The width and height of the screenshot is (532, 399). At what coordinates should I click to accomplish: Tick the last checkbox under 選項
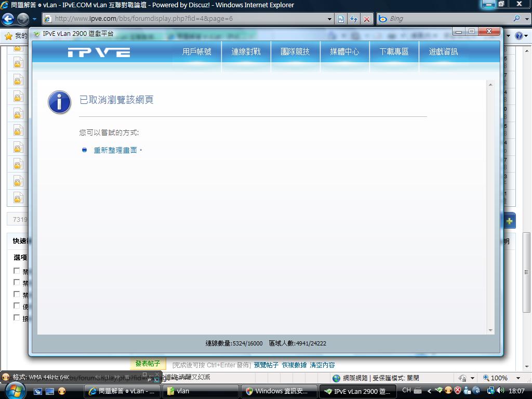pyautogui.click(x=17, y=317)
